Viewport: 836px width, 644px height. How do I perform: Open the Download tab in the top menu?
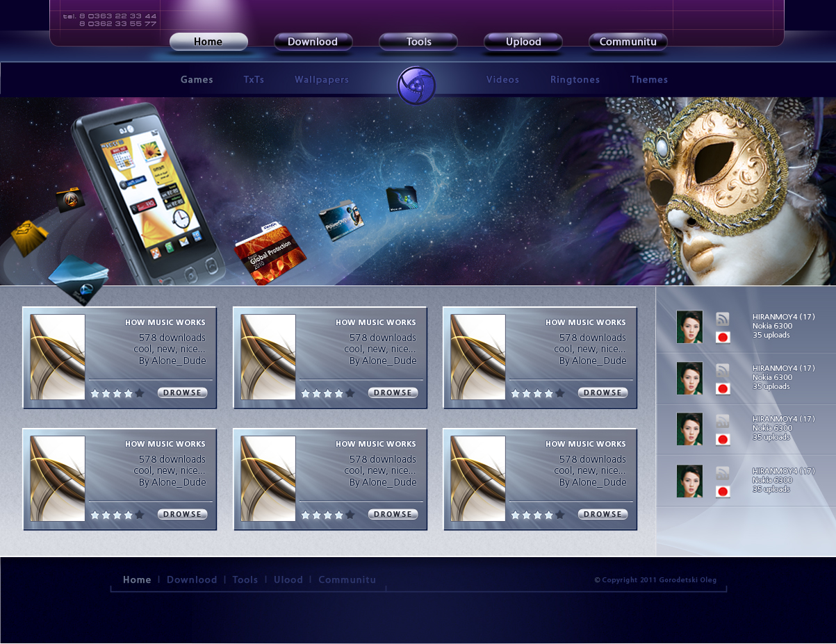coord(313,42)
